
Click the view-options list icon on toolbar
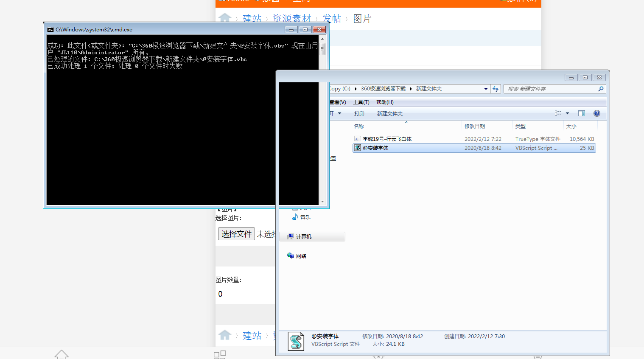click(558, 113)
